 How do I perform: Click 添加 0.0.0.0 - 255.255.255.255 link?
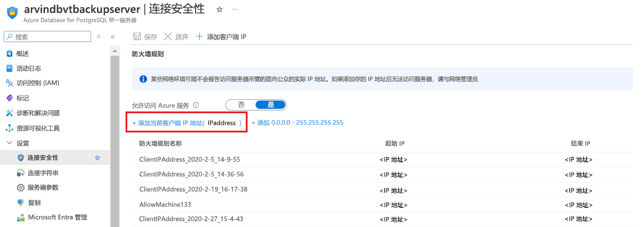coord(297,123)
